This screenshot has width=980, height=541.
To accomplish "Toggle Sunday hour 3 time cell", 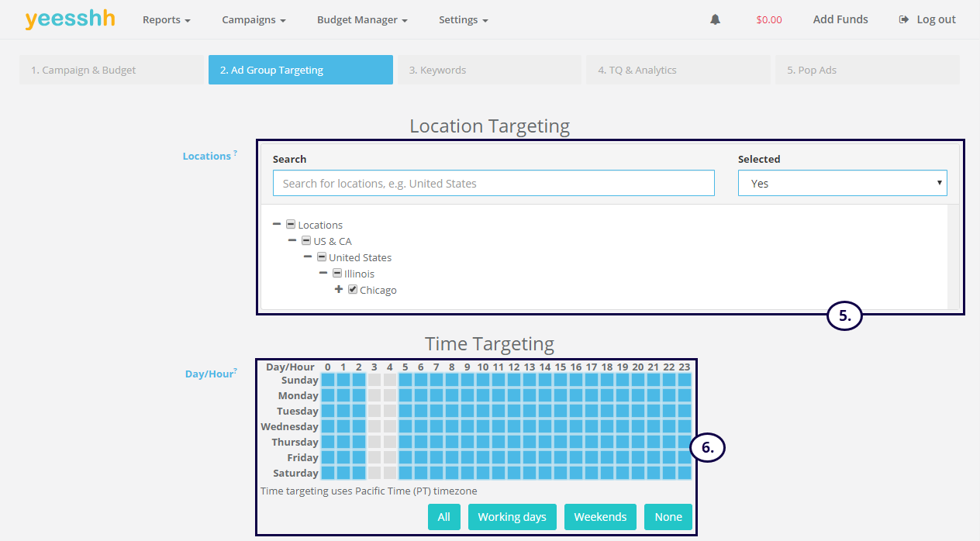I will (374, 380).
